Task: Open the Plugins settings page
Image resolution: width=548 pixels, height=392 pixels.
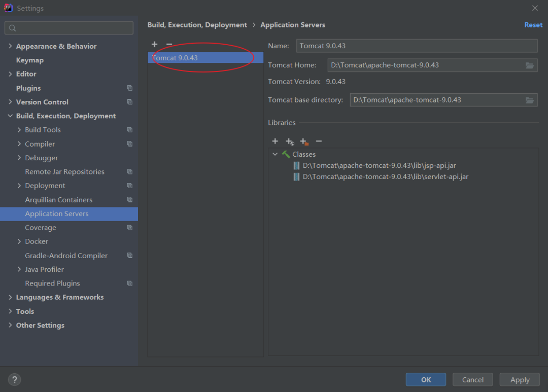Action: (28, 88)
